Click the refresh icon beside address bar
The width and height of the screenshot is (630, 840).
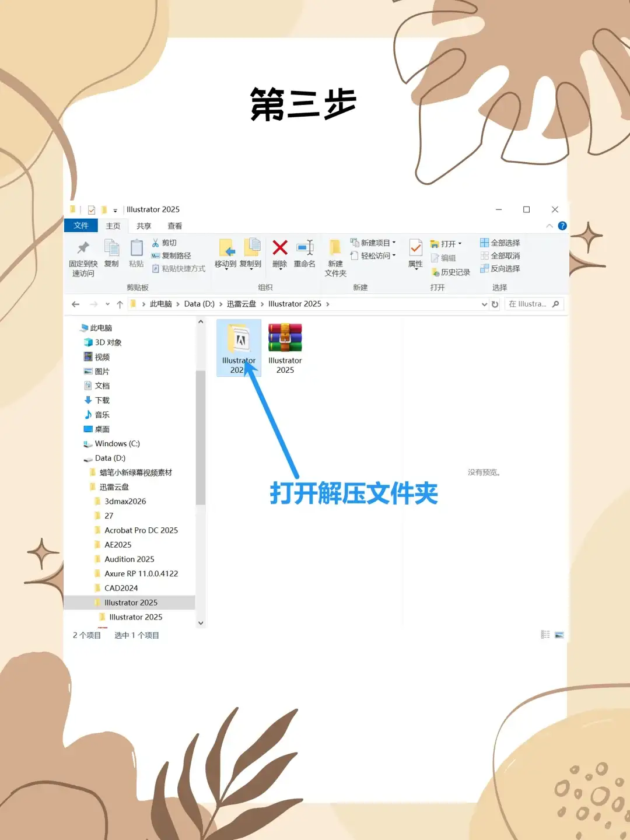495,304
